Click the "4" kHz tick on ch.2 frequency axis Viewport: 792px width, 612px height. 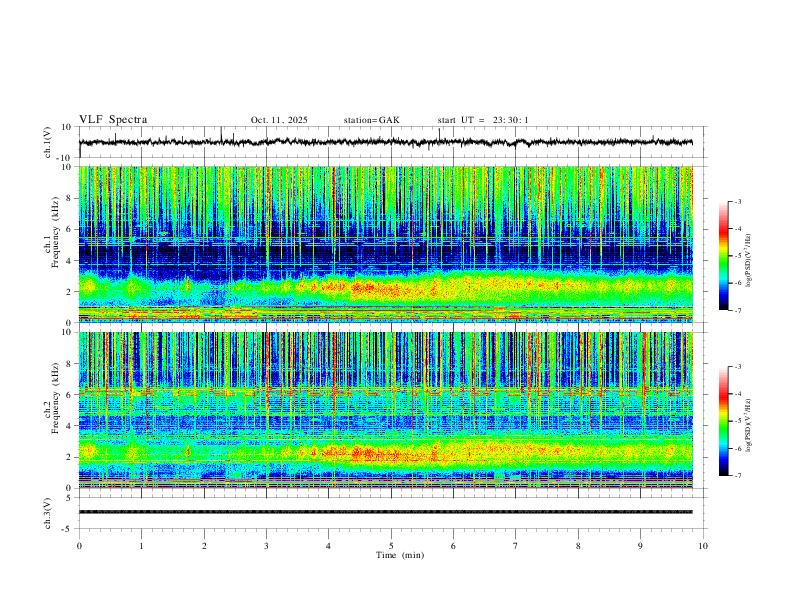tap(69, 426)
